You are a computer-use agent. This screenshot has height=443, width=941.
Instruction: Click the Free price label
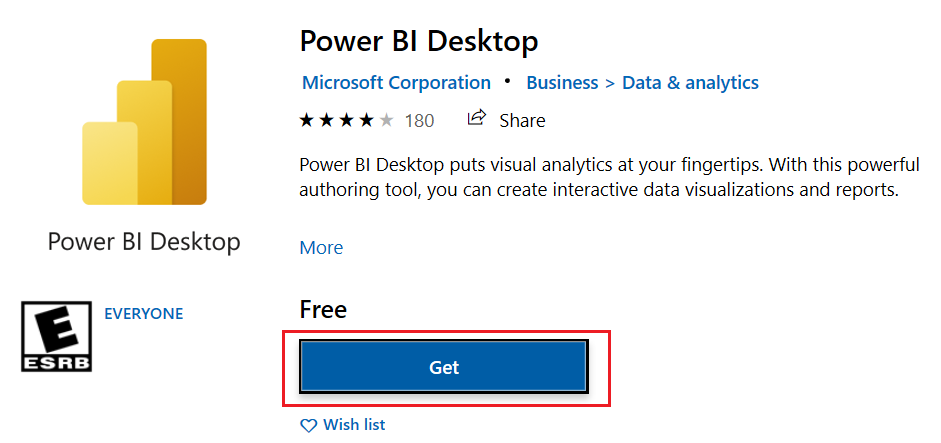(x=323, y=310)
